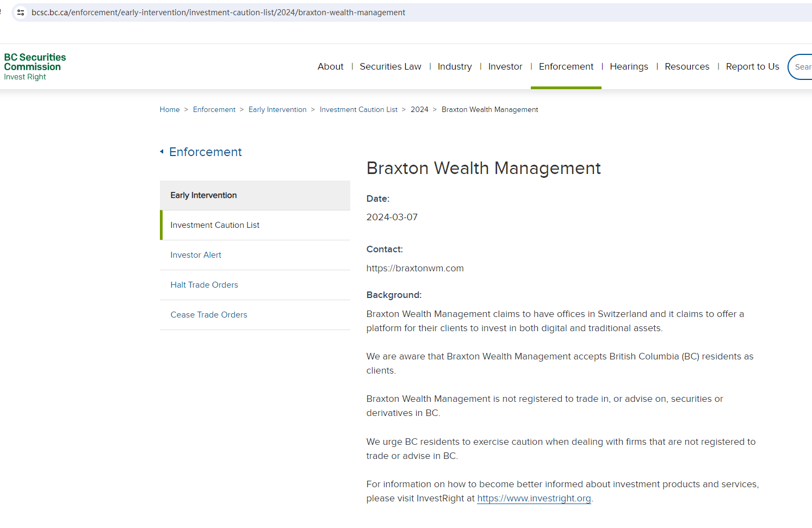The width and height of the screenshot is (812, 528).
Task: Click the Background: label
Action: click(394, 295)
